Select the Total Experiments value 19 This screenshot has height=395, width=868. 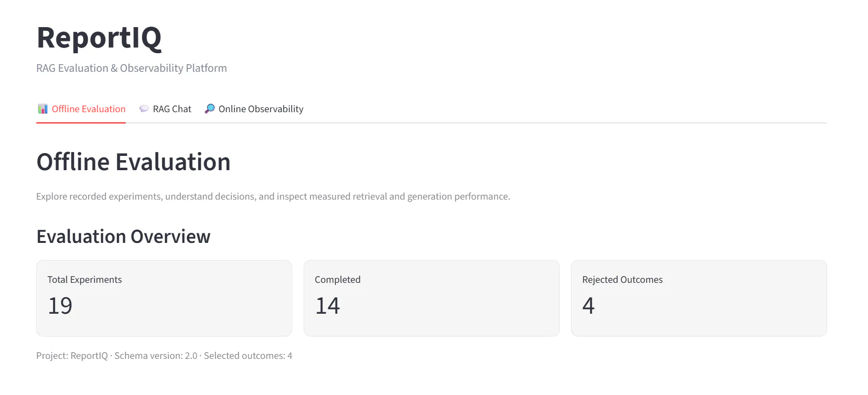tap(60, 306)
